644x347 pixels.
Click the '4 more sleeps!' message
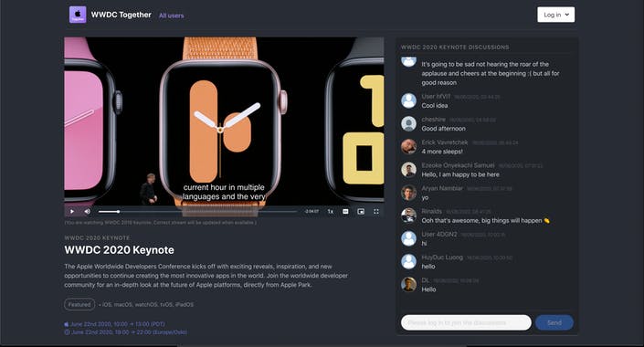[x=442, y=152]
